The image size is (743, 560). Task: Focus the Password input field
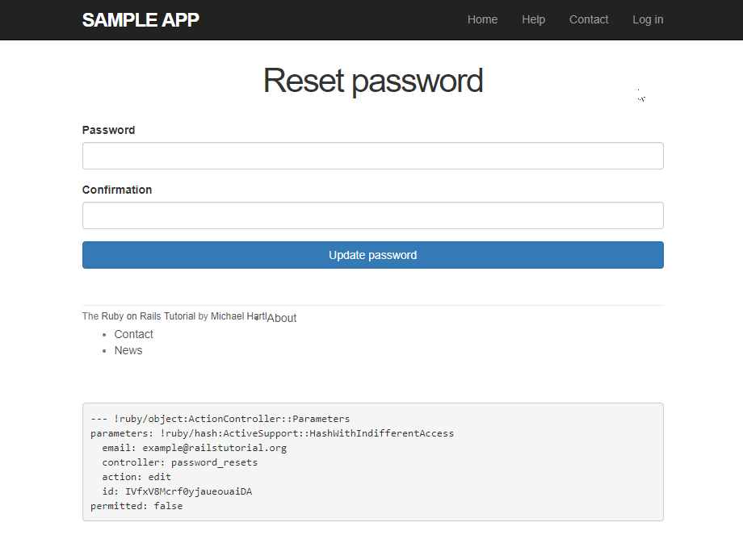point(372,156)
